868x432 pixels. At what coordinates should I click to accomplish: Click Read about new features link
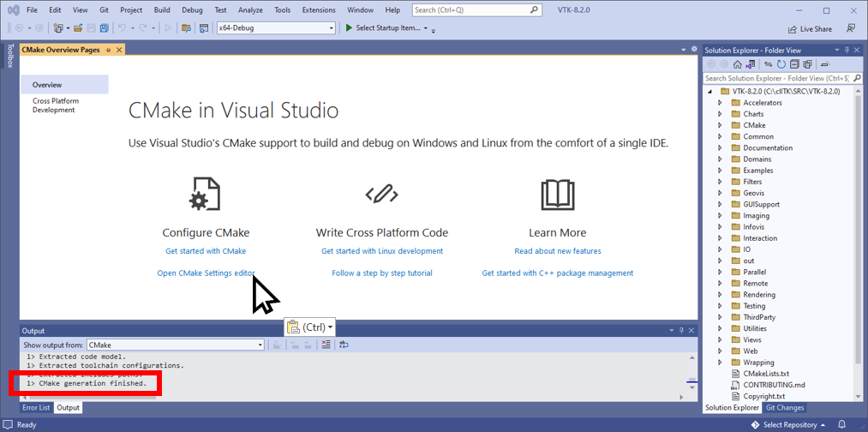click(x=558, y=251)
